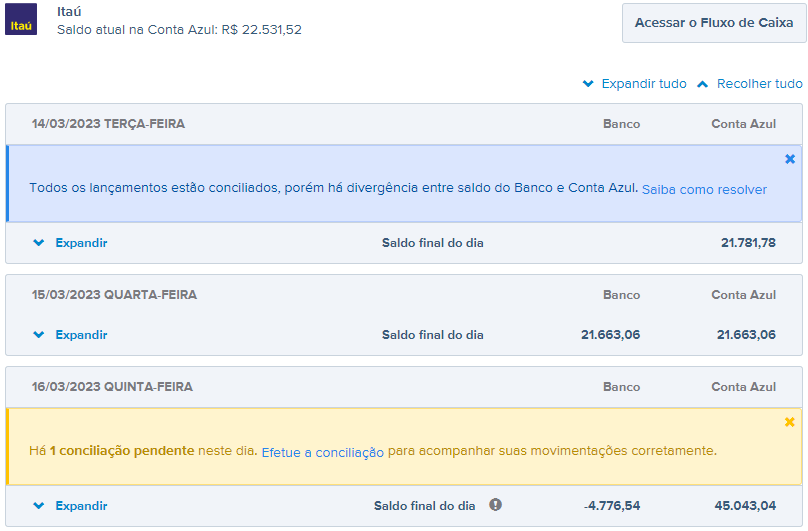This screenshot has width=808, height=531.
Task: Click chevron icon in 14/03/2023 row
Action: coord(39,243)
